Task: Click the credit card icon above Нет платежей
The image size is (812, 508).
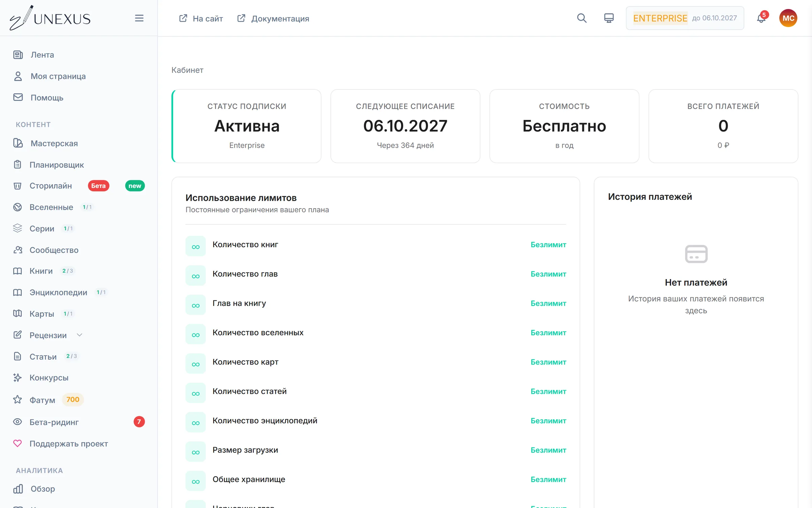Action: [696, 254]
